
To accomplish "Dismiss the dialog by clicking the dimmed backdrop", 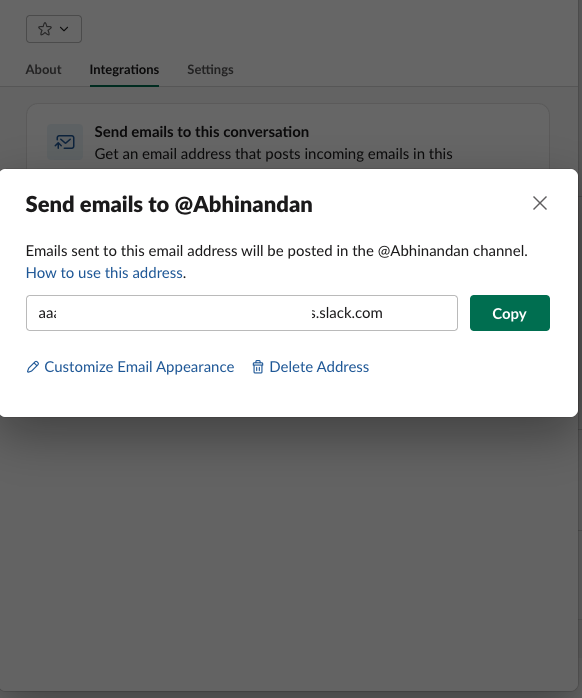I will click(289, 556).
